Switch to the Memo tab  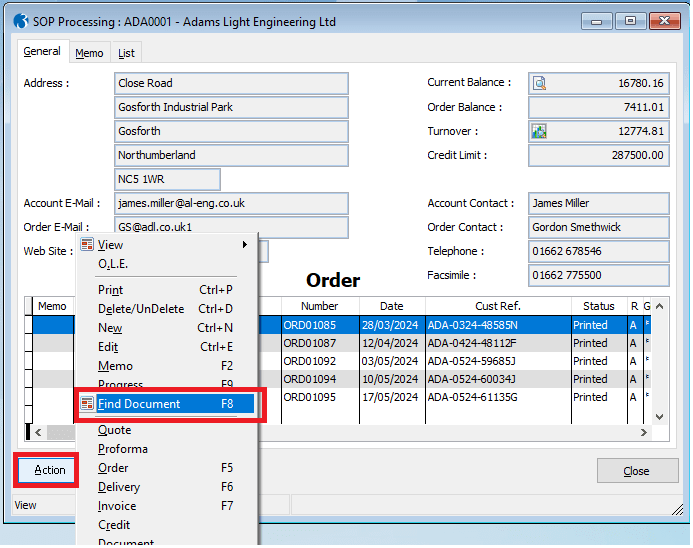click(89, 53)
